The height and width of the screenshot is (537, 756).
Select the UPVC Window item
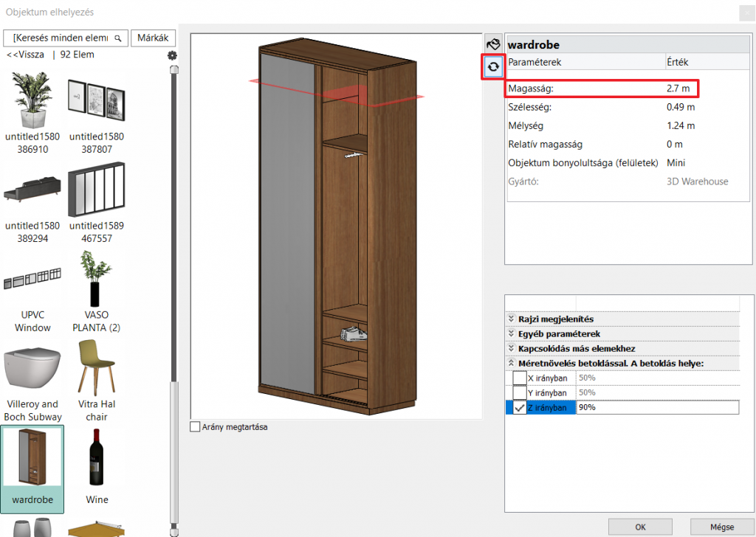click(32, 291)
